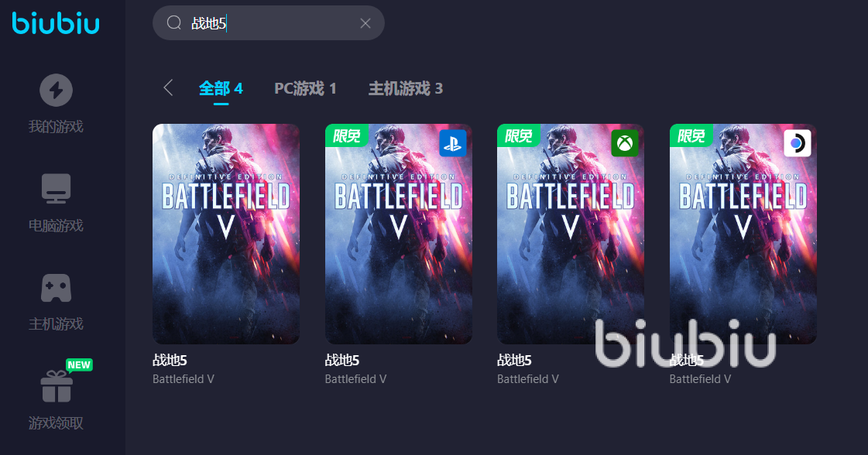Click the biubiu logo at top left
The image size is (868, 455).
(x=56, y=22)
